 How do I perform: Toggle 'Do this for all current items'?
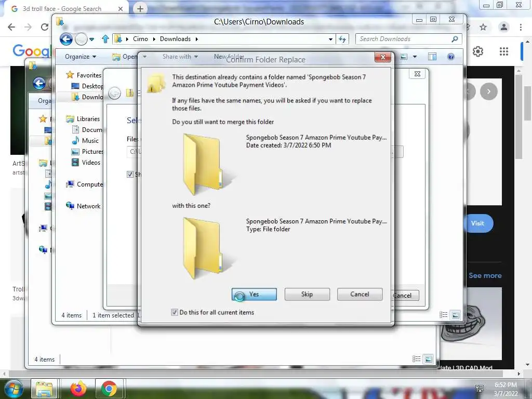click(175, 312)
